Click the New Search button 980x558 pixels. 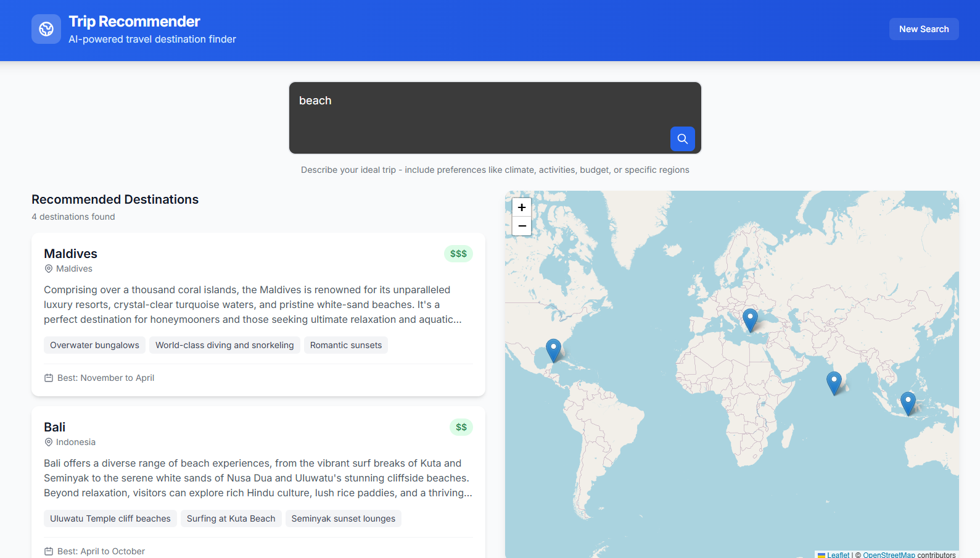coord(923,29)
